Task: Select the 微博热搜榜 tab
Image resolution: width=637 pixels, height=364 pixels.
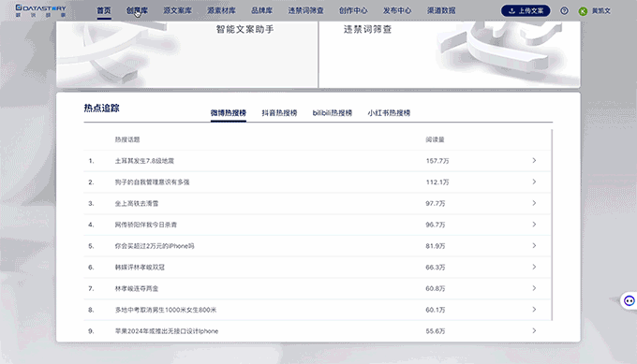Action: 229,113
